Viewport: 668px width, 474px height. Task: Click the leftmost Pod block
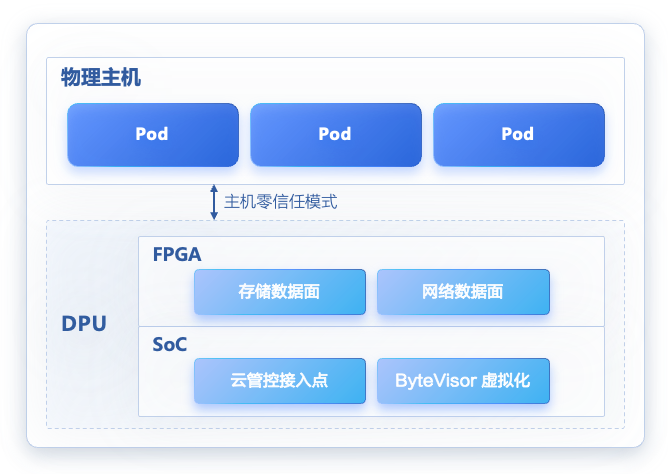point(152,134)
